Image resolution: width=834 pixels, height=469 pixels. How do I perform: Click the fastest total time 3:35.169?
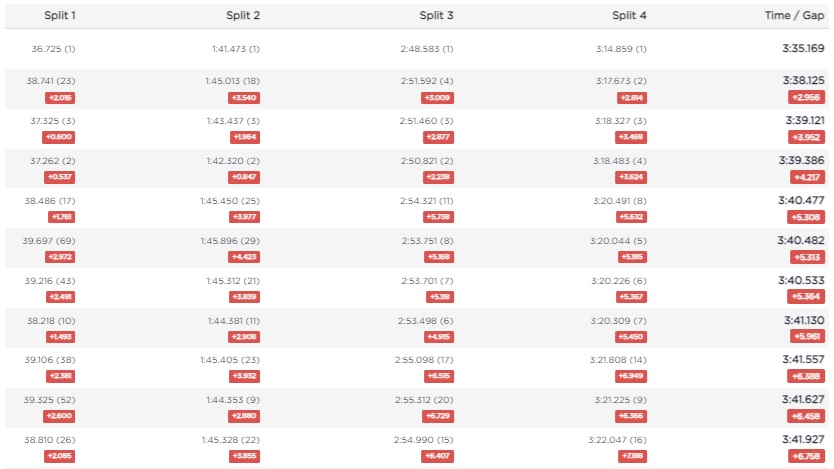[803, 48]
